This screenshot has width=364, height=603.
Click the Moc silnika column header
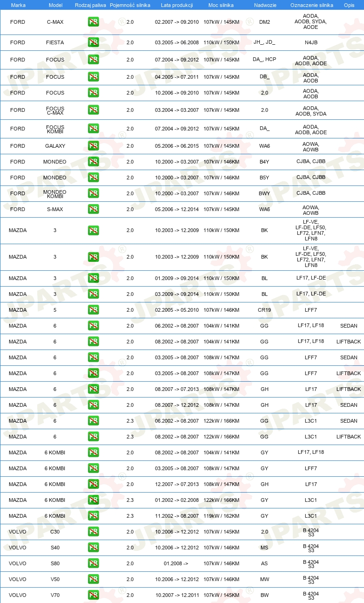coord(221,5)
